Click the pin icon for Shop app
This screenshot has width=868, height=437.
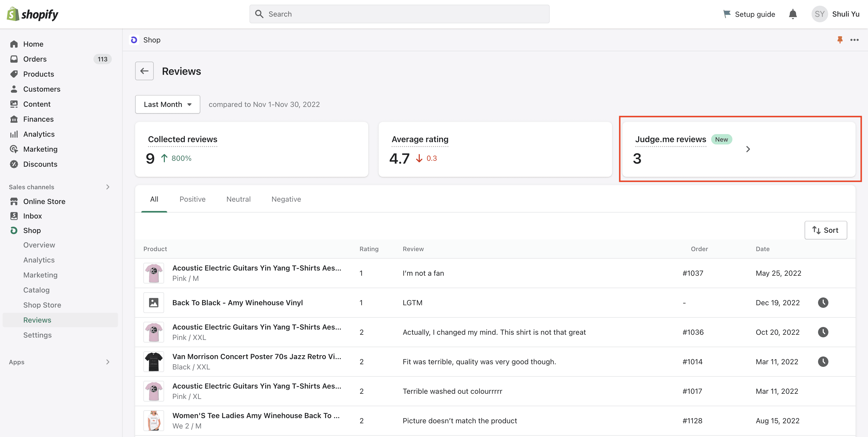point(840,40)
